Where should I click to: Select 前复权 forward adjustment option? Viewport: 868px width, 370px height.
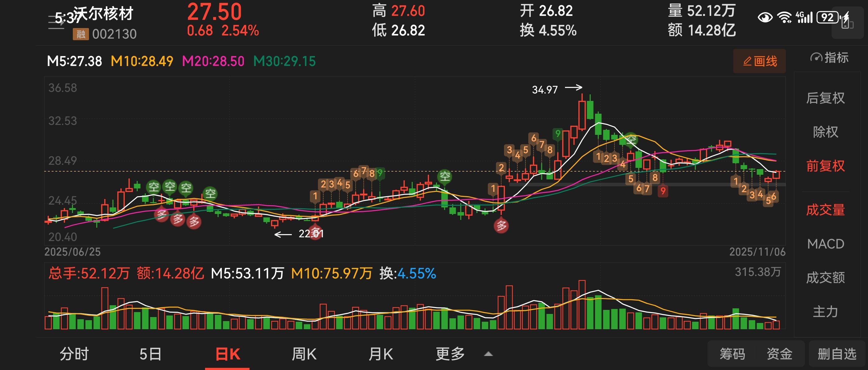(825, 166)
